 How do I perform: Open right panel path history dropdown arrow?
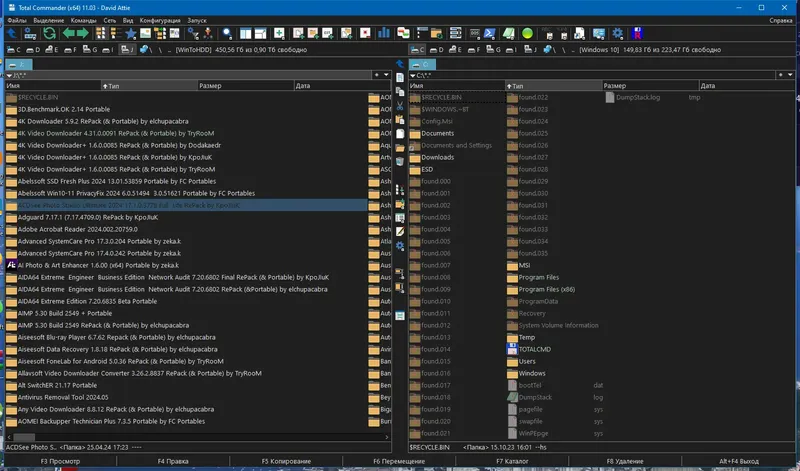(x=789, y=74)
